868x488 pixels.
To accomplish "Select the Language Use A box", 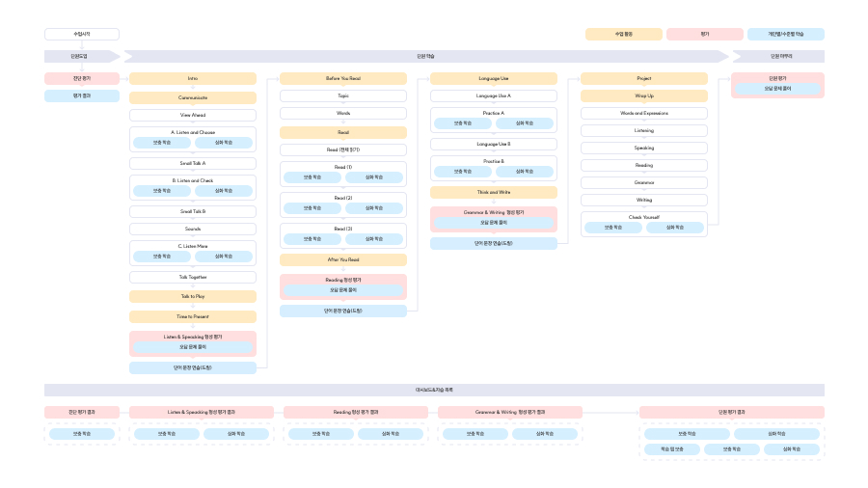I will click(494, 96).
